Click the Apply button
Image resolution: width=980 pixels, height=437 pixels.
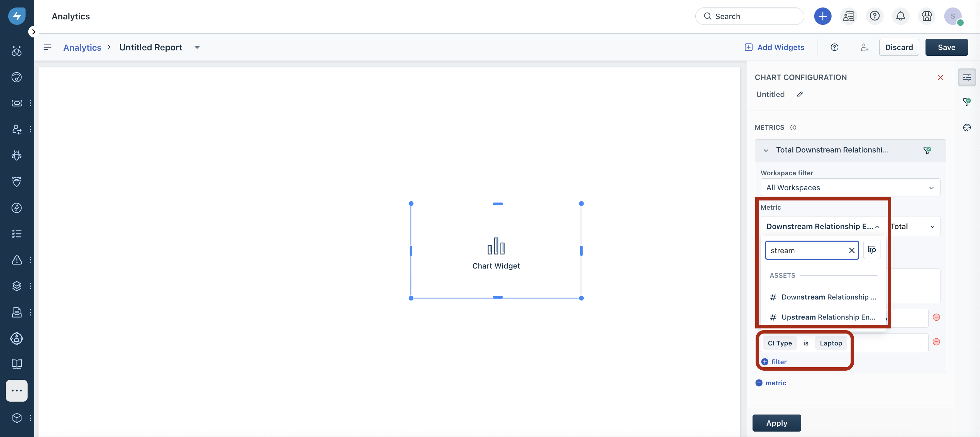(x=776, y=423)
